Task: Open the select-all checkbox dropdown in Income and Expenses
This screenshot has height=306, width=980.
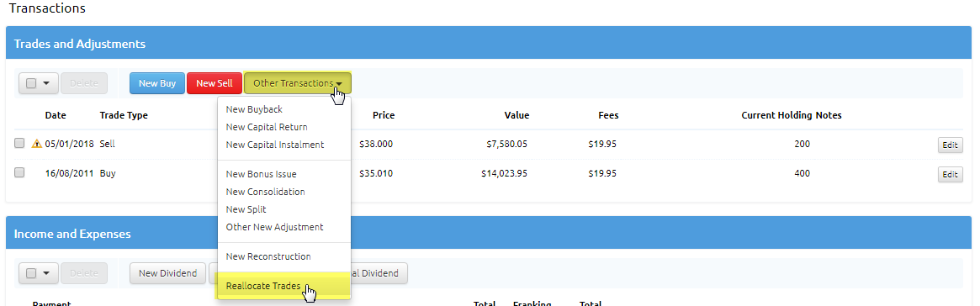Action: [39, 273]
